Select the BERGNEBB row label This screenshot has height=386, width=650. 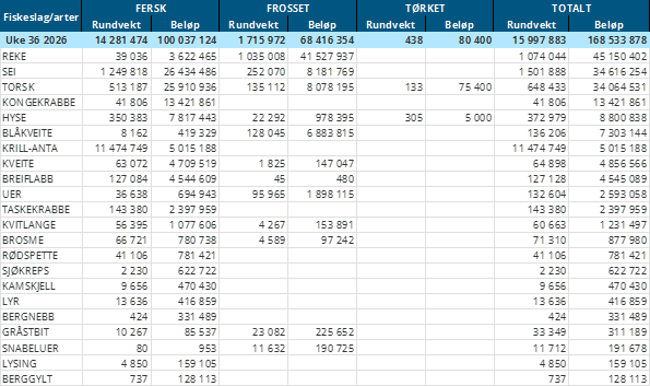pos(28,317)
